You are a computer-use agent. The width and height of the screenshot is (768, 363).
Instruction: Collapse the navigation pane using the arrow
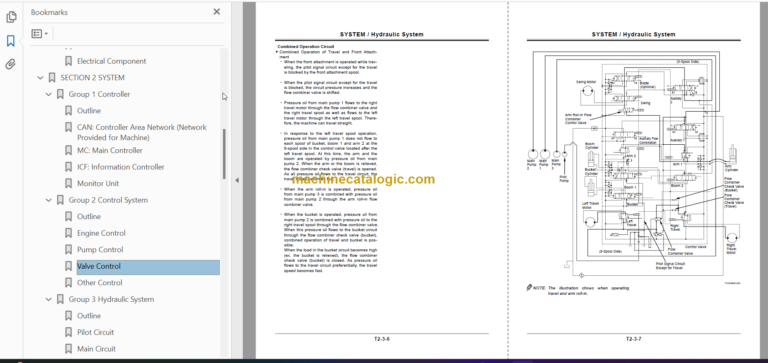click(x=237, y=180)
